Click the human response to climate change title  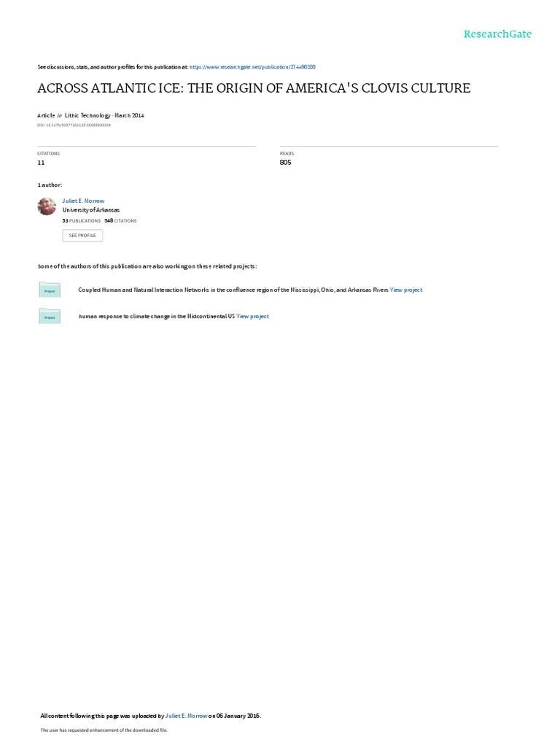[x=157, y=317]
